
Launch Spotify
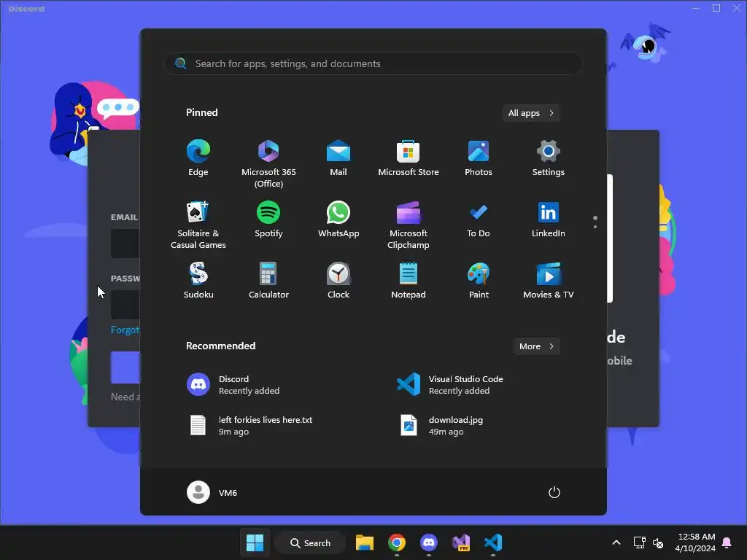(x=268, y=220)
